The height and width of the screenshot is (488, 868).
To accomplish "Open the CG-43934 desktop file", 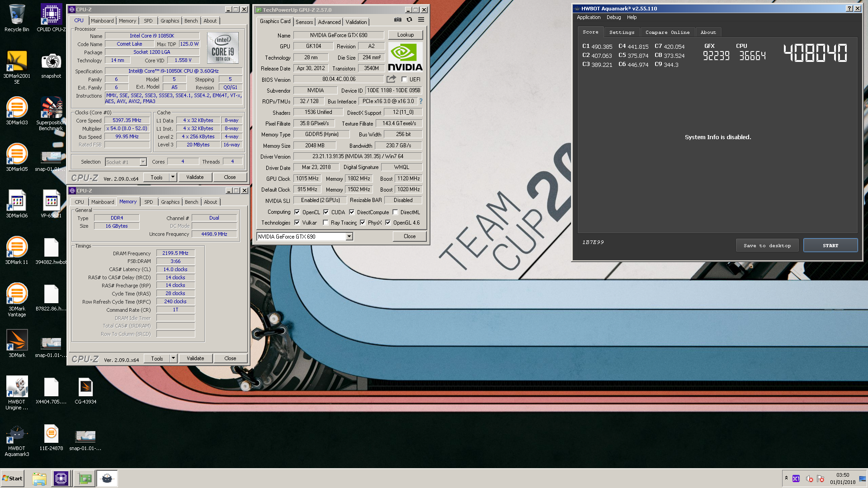I will click(85, 391).
